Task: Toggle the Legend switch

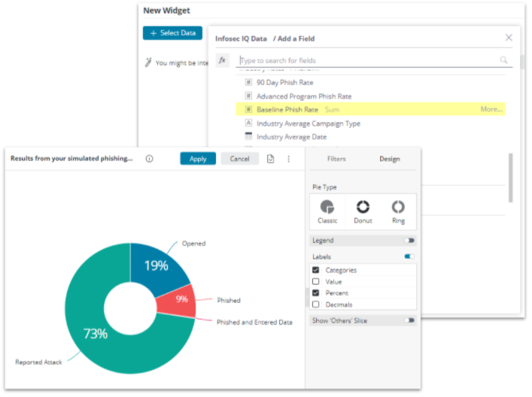Action: click(x=409, y=241)
